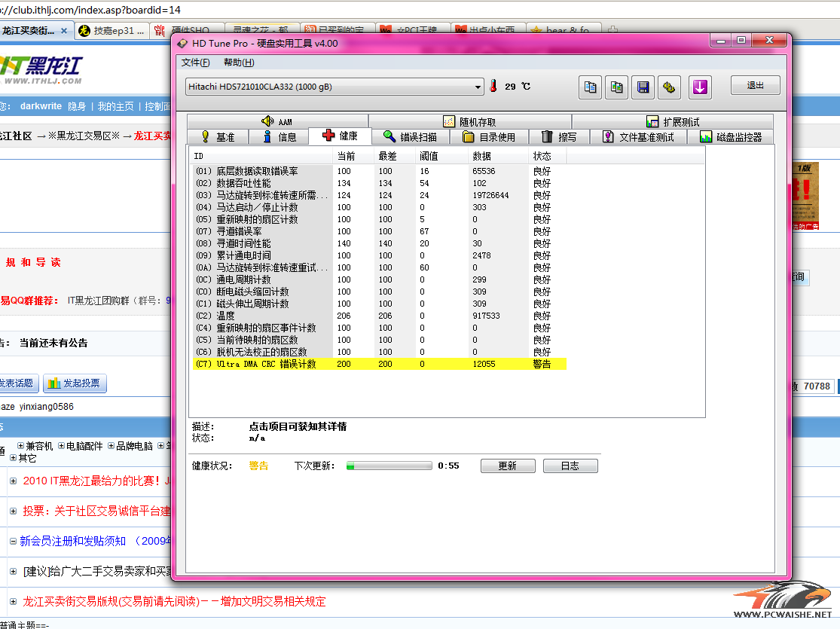Click the copy info to clipboard icon
Image resolution: width=840 pixels, height=629 pixels.
(590, 87)
